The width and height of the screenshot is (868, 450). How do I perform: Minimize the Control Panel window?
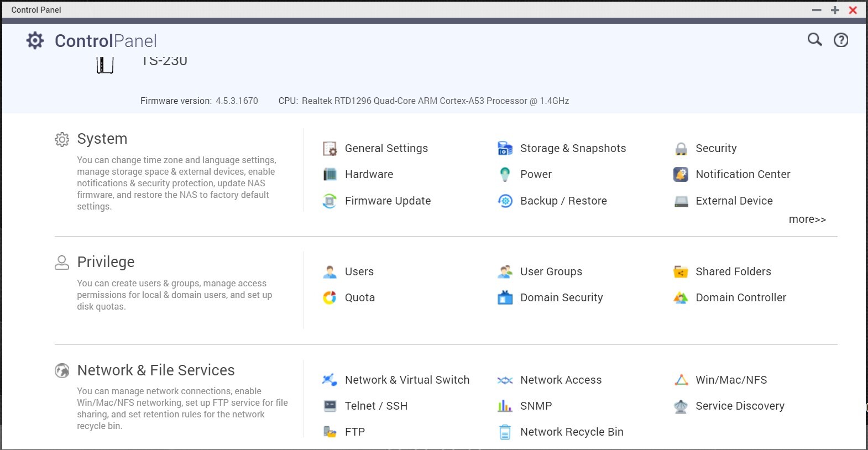[x=817, y=10]
